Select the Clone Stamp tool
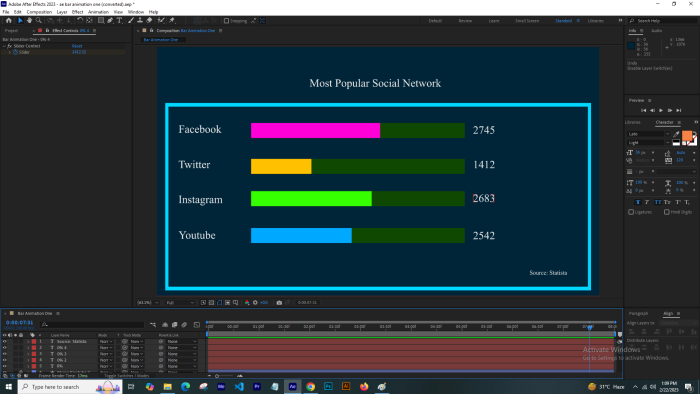The height and width of the screenshot is (394, 700). (140, 21)
